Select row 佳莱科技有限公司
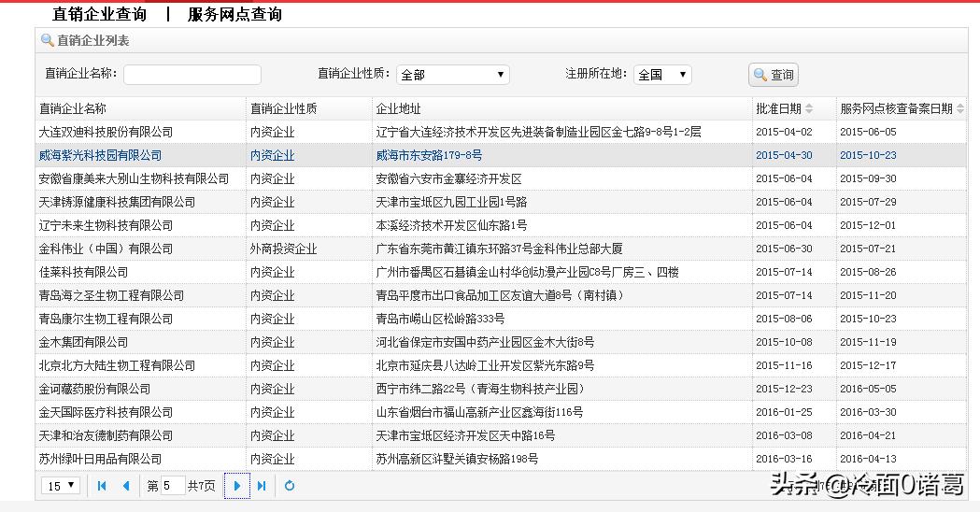 tap(501, 272)
